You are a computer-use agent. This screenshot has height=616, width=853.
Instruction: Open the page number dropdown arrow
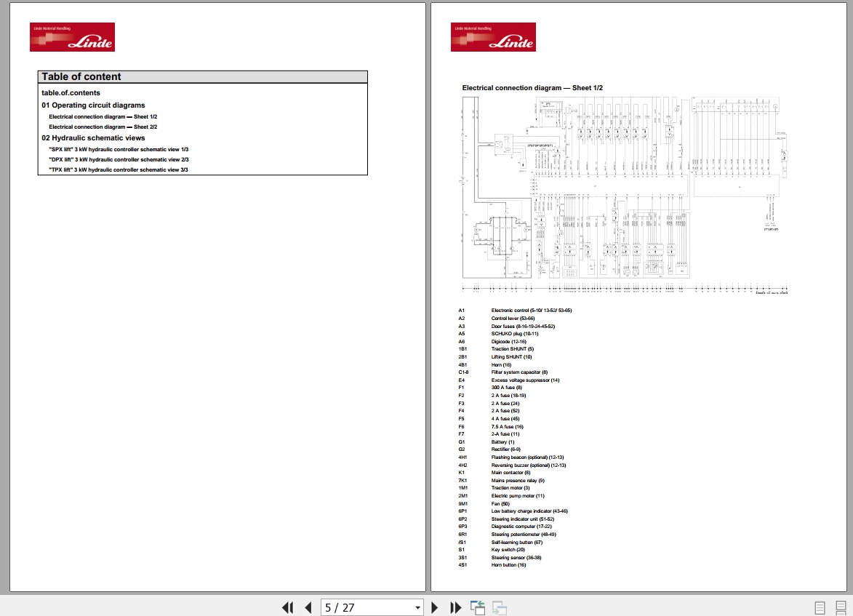(418, 607)
